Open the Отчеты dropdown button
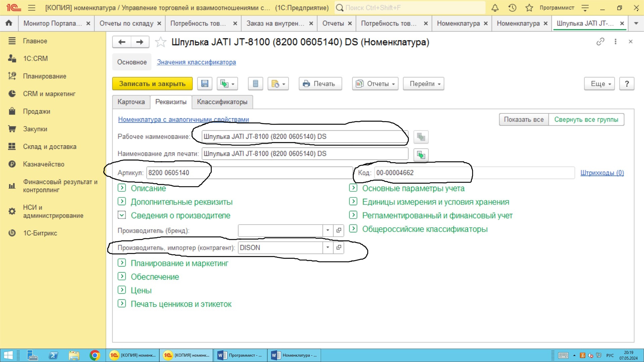The width and height of the screenshot is (644, 362). [x=375, y=84]
